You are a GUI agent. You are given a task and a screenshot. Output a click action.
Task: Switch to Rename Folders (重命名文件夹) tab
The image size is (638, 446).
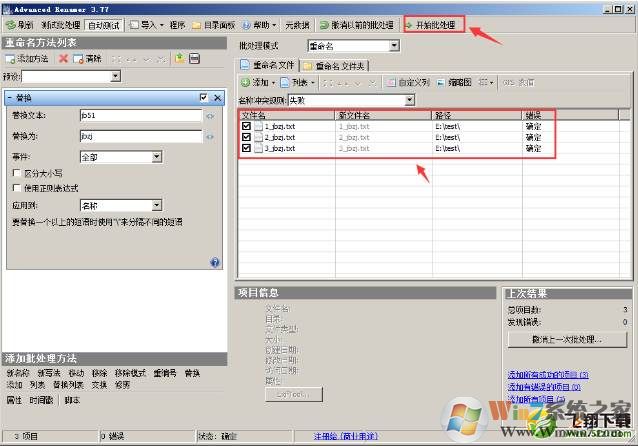point(334,66)
